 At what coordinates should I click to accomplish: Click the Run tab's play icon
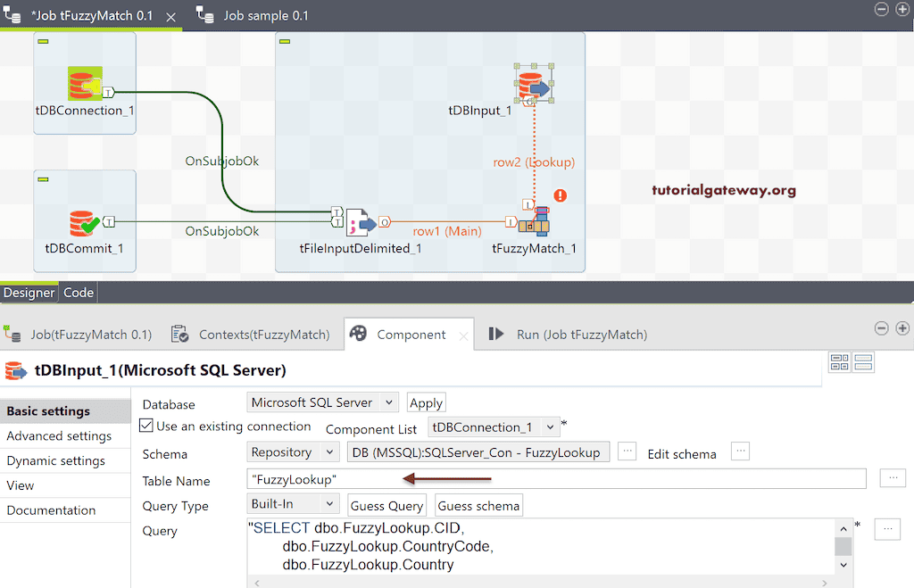[497, 334]
